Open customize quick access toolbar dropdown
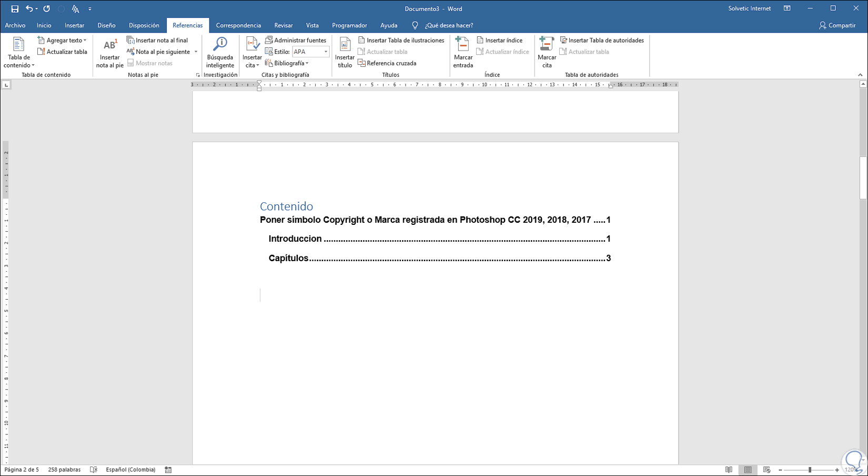The height and width of the screenshot is (476, 868). click(x=90, y=9)
